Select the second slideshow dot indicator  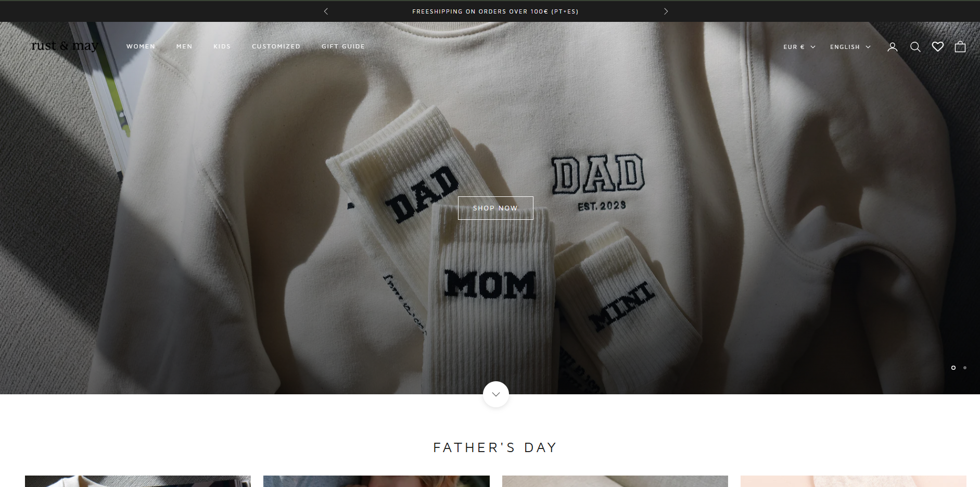[x=965, y=368]
